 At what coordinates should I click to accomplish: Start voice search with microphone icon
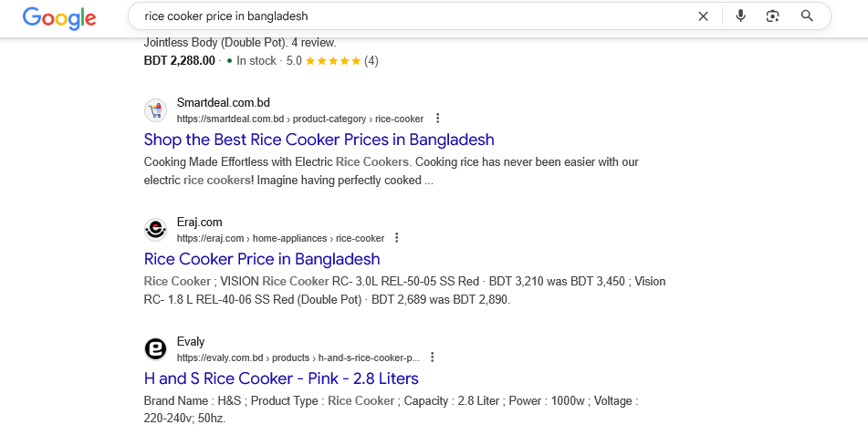click(x=740, y=16)
